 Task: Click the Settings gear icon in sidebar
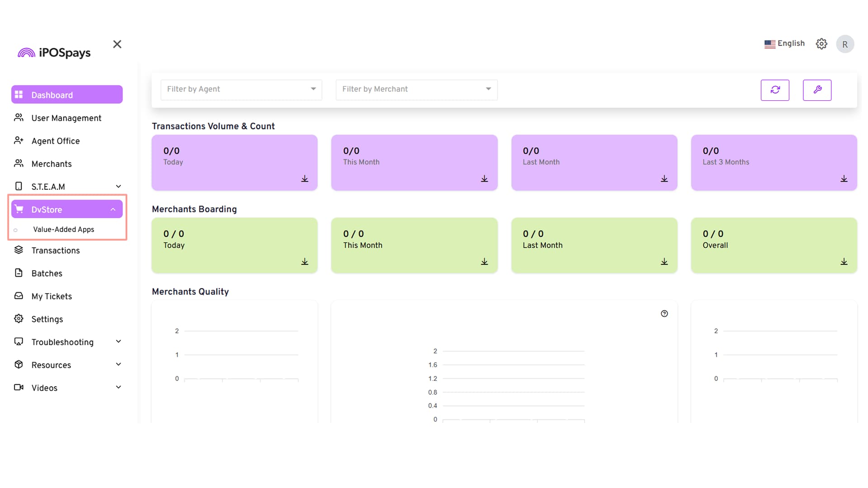click(19, 319)
